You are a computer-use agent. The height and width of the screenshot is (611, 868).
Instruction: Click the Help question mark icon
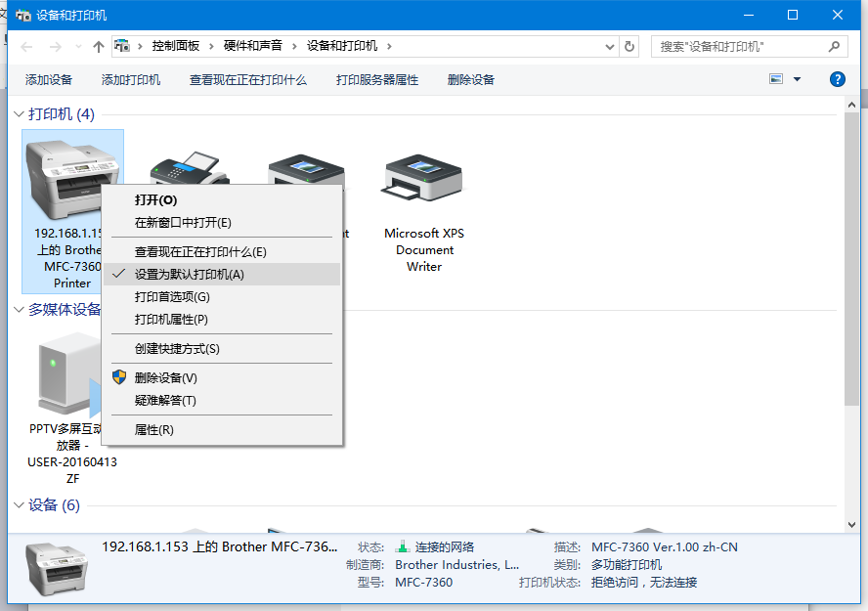[x=838, y=79]
